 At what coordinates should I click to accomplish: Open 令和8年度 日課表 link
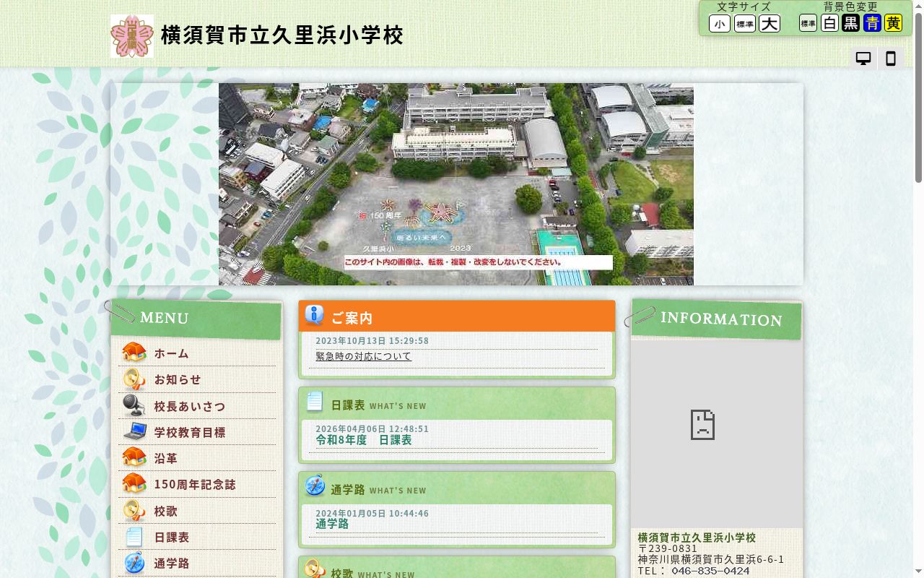tap(364, 439)
